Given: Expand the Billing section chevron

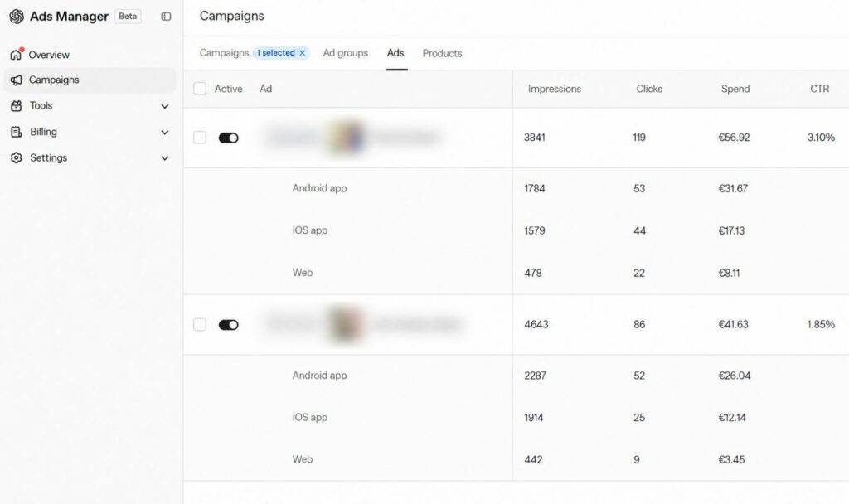Looking at the screenshot, I should 165,133.
